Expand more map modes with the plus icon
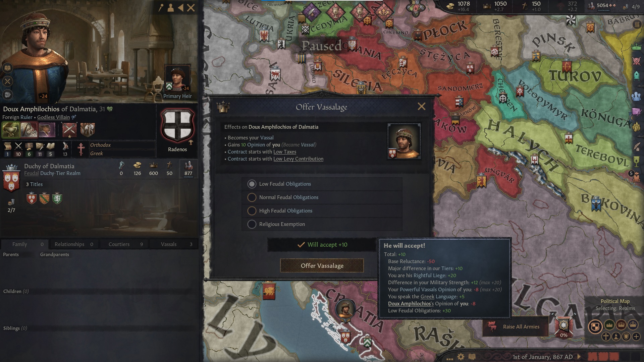Screen dimensions: 644x362 (636, 337)
